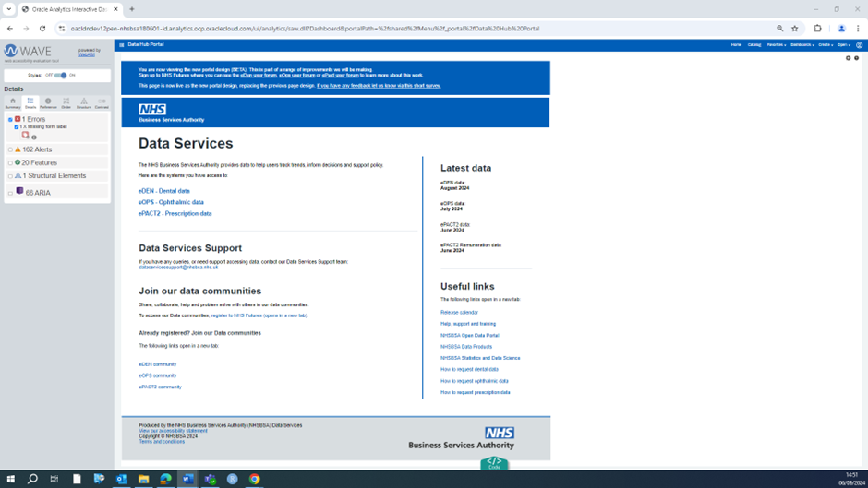Open the Chrome three-dot menu
Viewport: 868px width, 488px height.
858,29
